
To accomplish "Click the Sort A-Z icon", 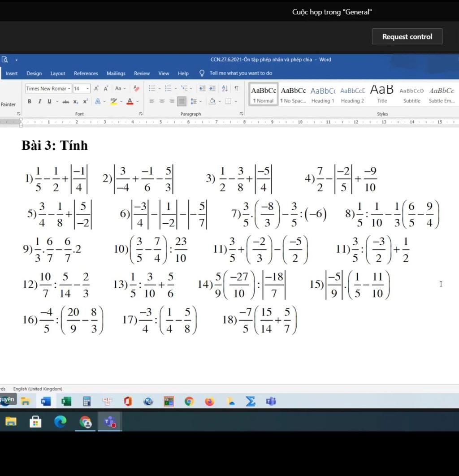I will 225,88.
